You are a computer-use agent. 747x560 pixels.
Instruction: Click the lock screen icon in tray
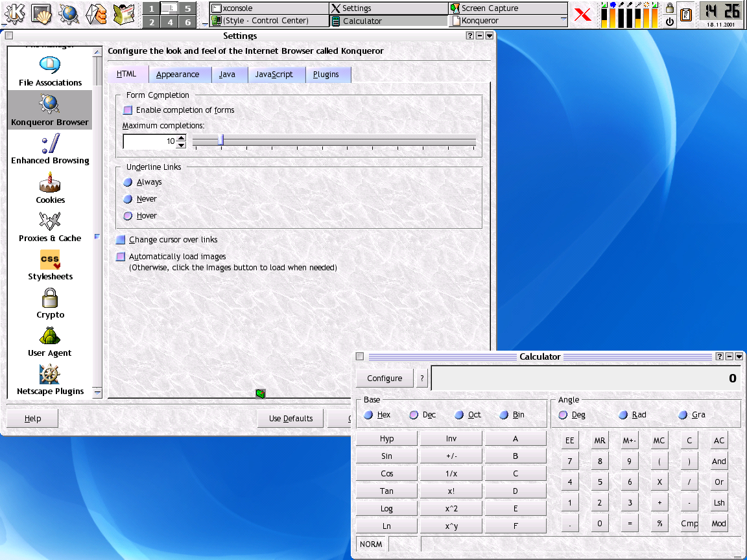tap(669, 8)
